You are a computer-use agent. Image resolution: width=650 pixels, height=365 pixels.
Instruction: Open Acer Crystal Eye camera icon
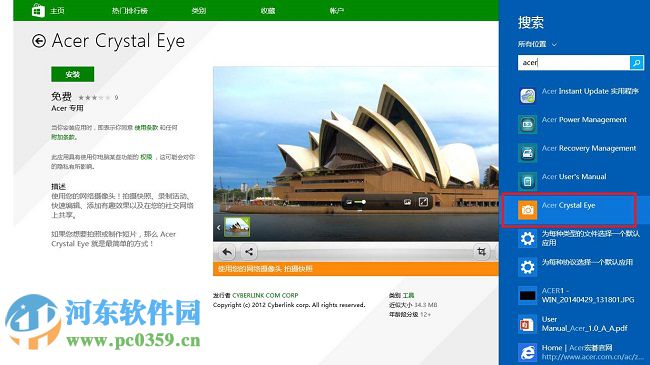[x=527, y=210]
